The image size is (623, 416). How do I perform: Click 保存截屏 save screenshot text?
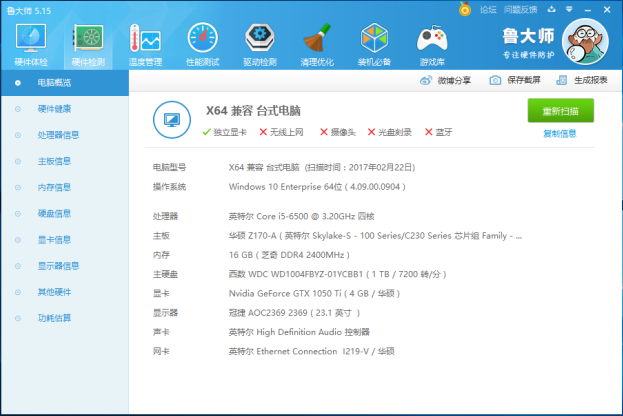tap(524, 80)
